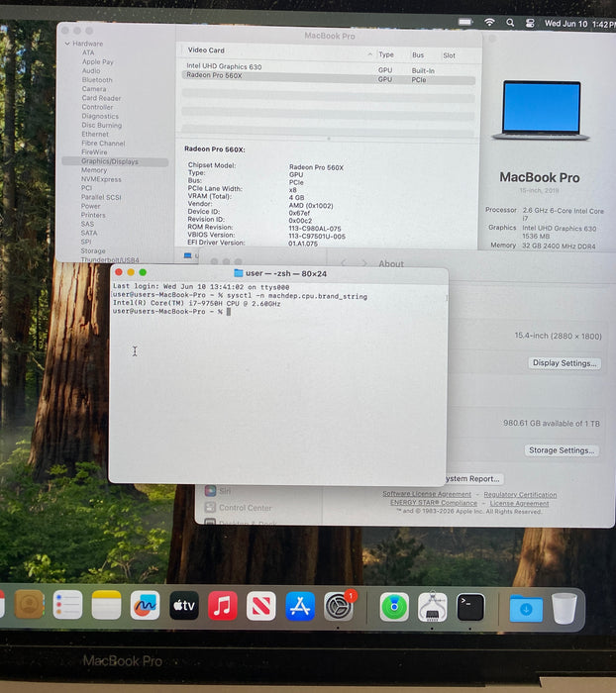Open Freeform from the Dock
The image size is (616, 693).
click(x=145, y=606)
